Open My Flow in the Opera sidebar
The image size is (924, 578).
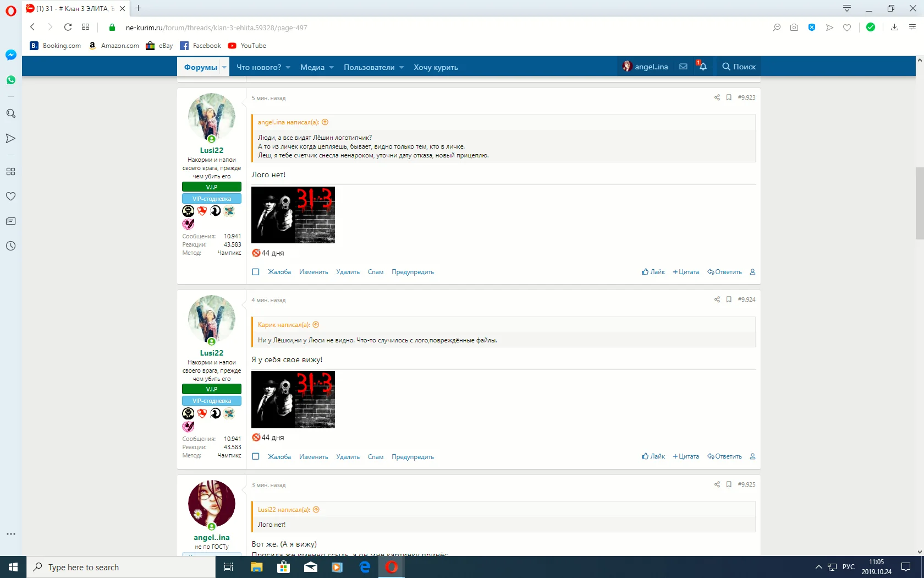(10, 138)
